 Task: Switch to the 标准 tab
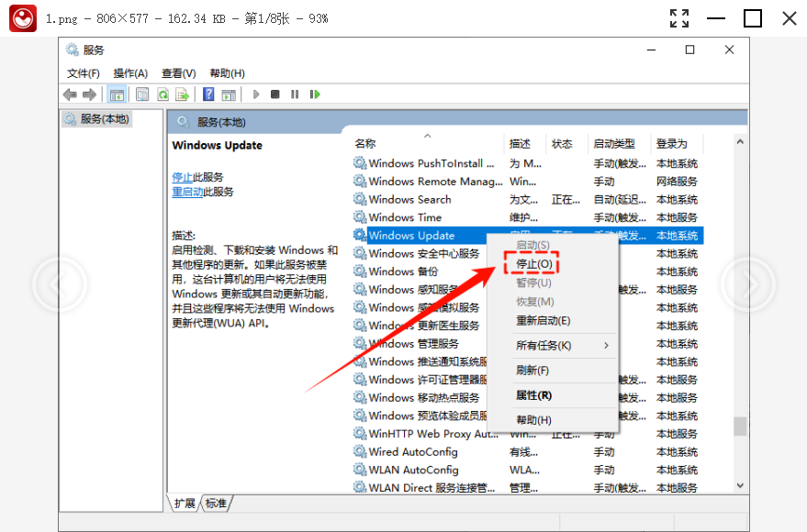(216, 504)
